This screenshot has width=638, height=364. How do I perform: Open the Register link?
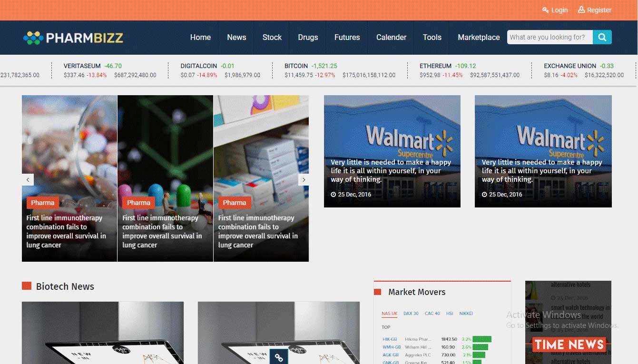(599, 10)
